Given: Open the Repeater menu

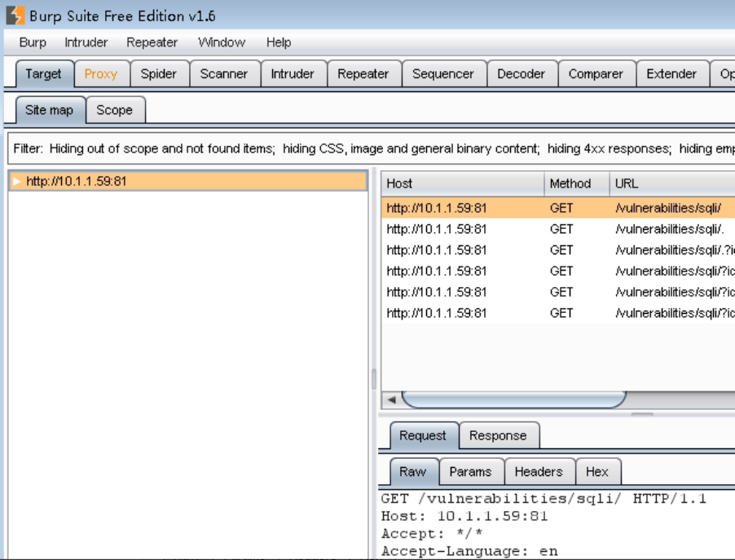Looking at the screenshot, I should pyautogui.click(x=152, y=42).
